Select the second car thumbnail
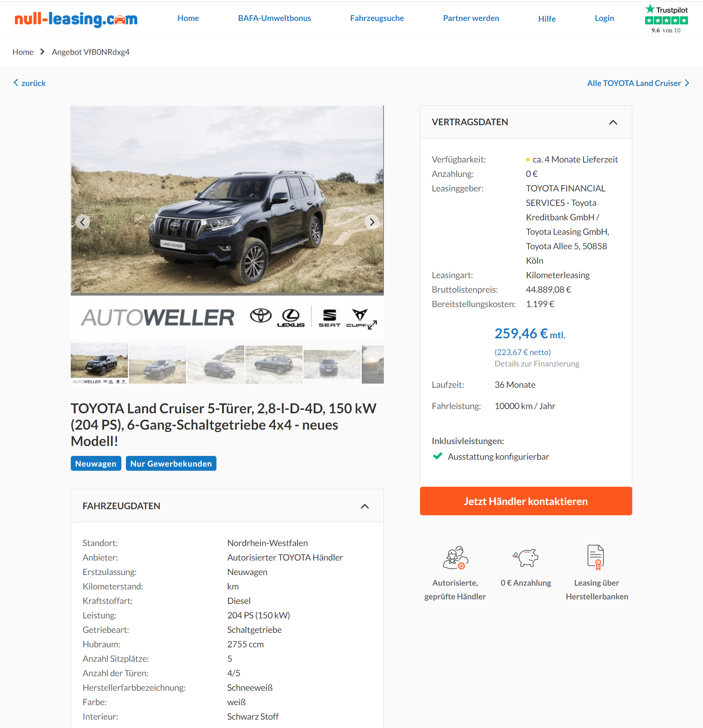 [x=157, y=364]
